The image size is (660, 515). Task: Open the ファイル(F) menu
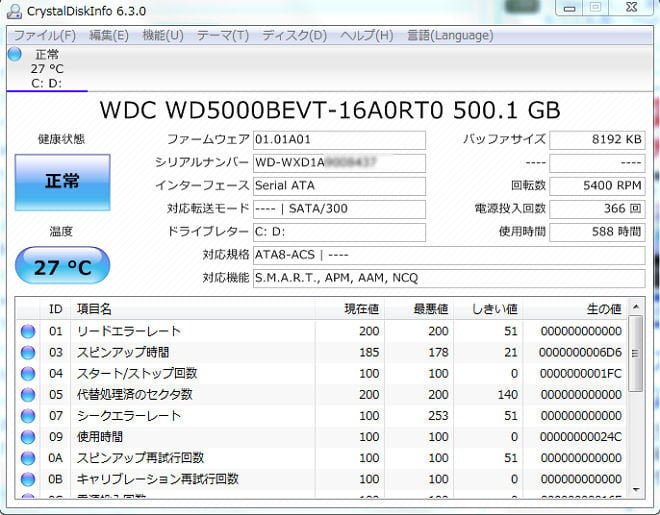43,35
